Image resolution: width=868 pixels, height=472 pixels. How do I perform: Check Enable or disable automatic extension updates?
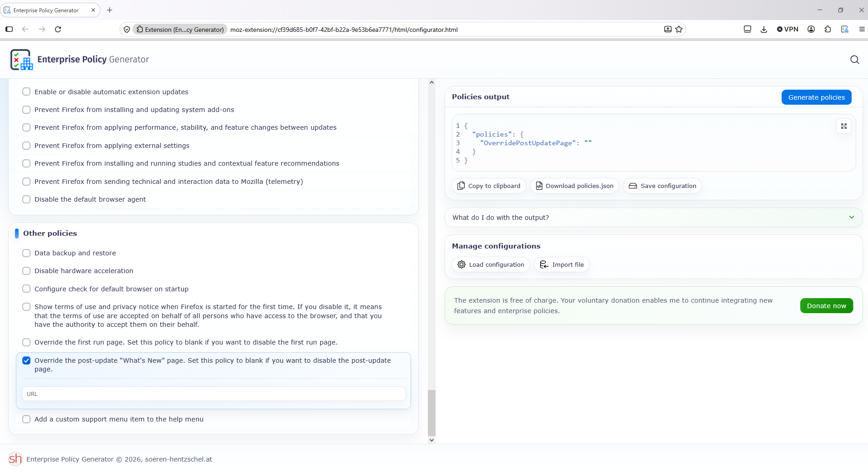coord(26,92)
